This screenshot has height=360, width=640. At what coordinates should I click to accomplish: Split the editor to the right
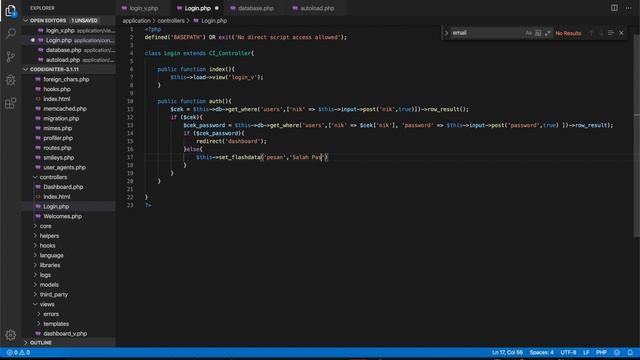pyautogui.click(x=614, y=8)
